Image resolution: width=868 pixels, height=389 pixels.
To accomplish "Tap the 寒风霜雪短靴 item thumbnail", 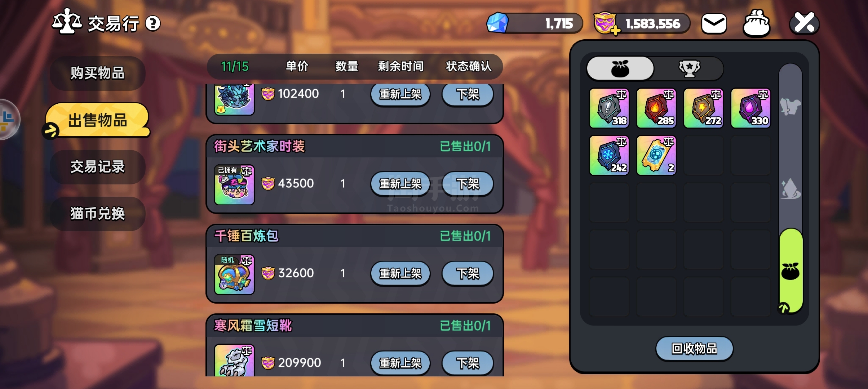I will pyautogui.click(x=234, y=360).
